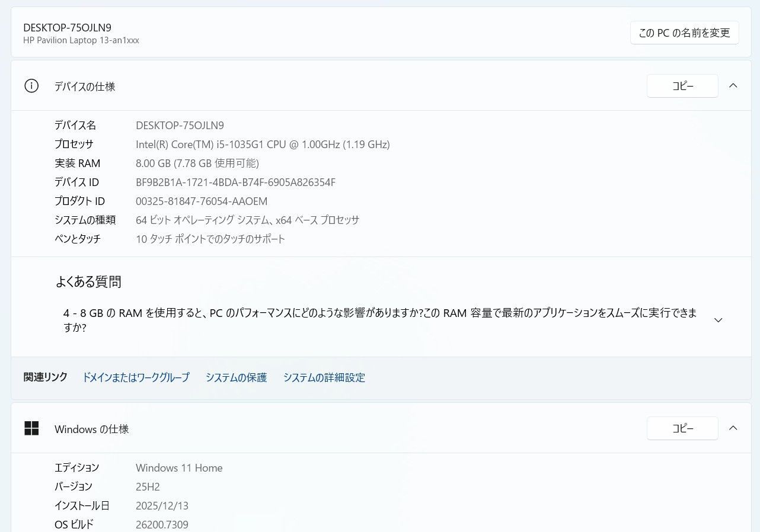
Task: Select the Windows 11 Home edition text
Action: (x=179, y=467)
